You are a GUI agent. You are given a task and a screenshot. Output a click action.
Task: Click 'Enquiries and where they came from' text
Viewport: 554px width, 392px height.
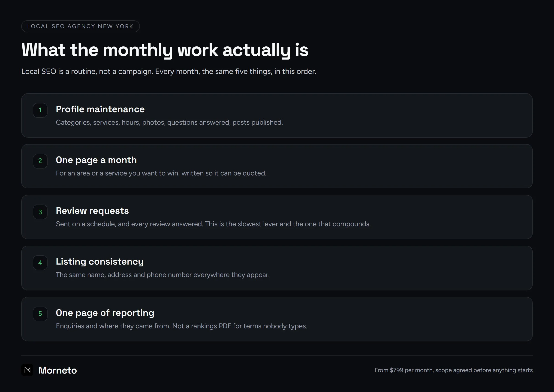point(181,326)
